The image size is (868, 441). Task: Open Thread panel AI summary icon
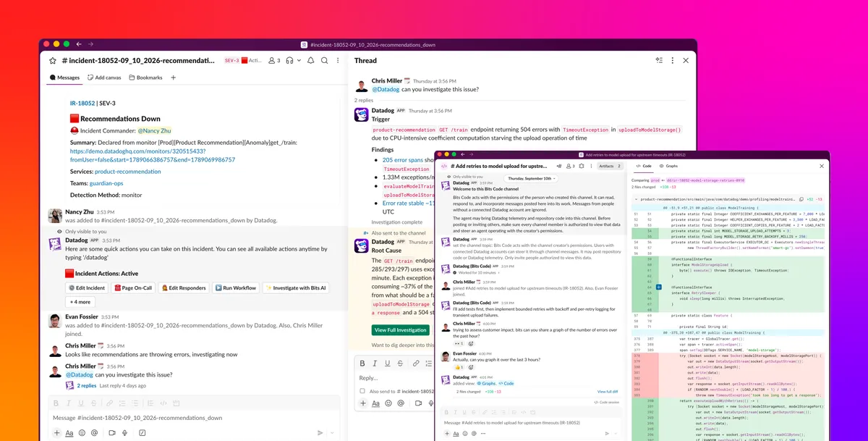pos(659,61)
